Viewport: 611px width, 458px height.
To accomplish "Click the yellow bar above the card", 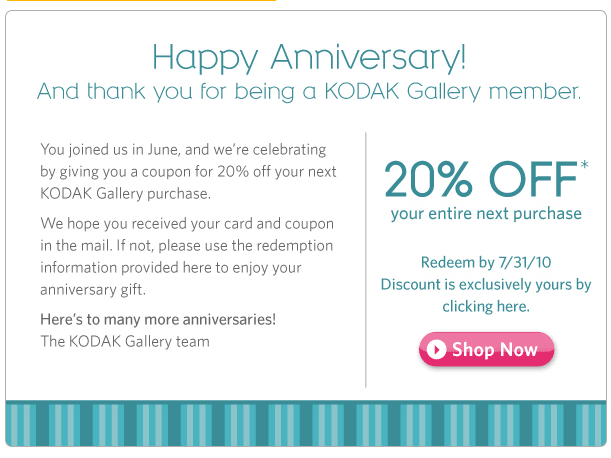I will tap(140, 1).
